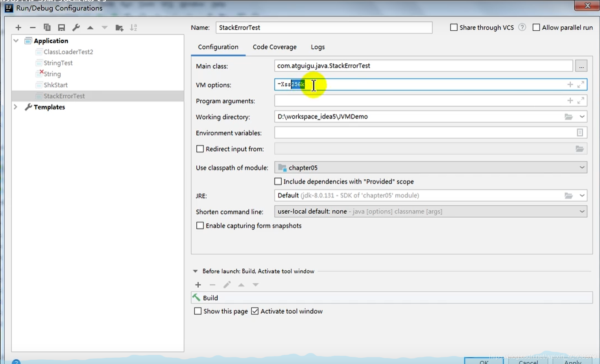Toggle Include dependencies with Provided scope
600x364 pixels.
[278, 182]
